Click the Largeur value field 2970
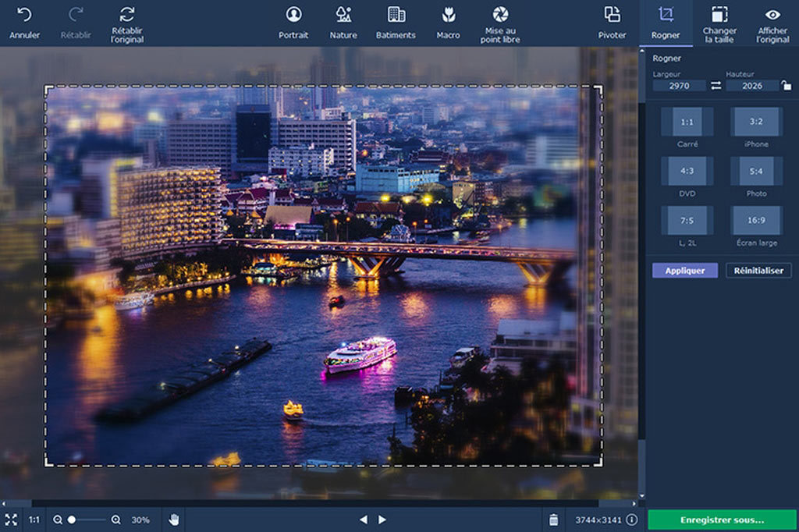 (x=680, y=86)
